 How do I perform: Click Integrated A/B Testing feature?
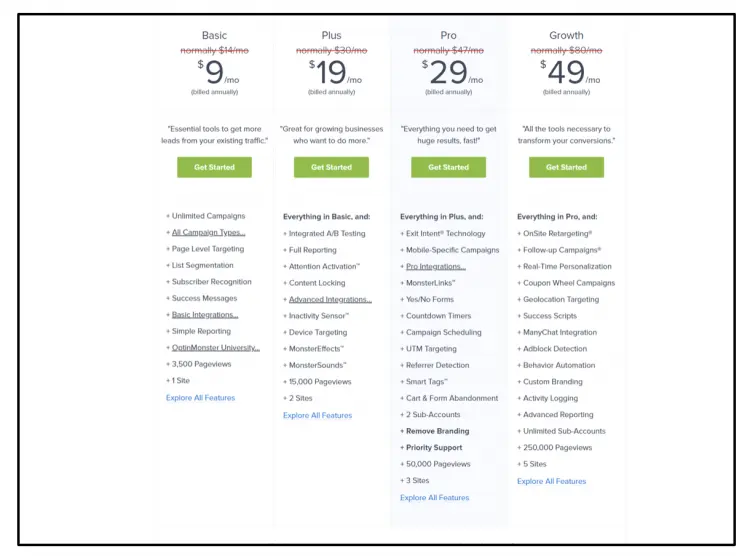click(x=327, y=233)
